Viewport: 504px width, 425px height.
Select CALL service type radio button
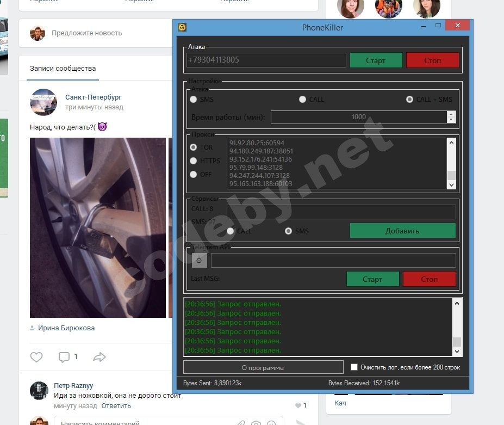[x=230, y=231]
